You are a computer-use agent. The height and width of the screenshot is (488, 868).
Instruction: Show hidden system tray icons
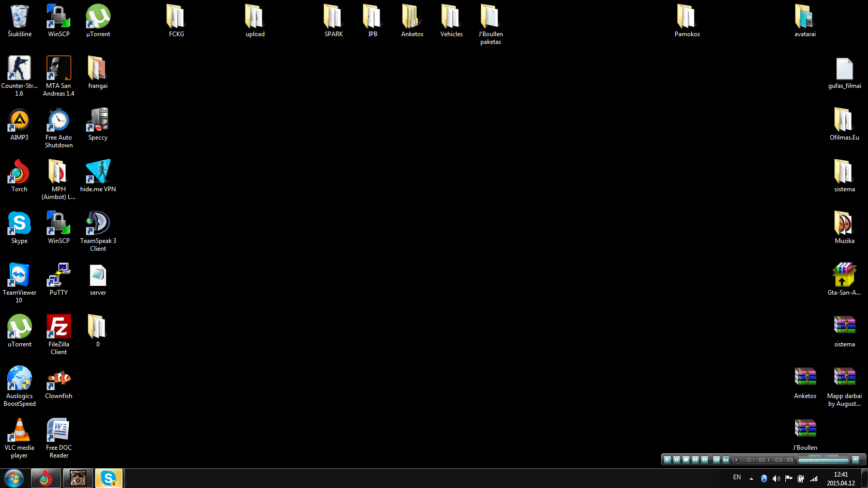[x=751, y=479]
